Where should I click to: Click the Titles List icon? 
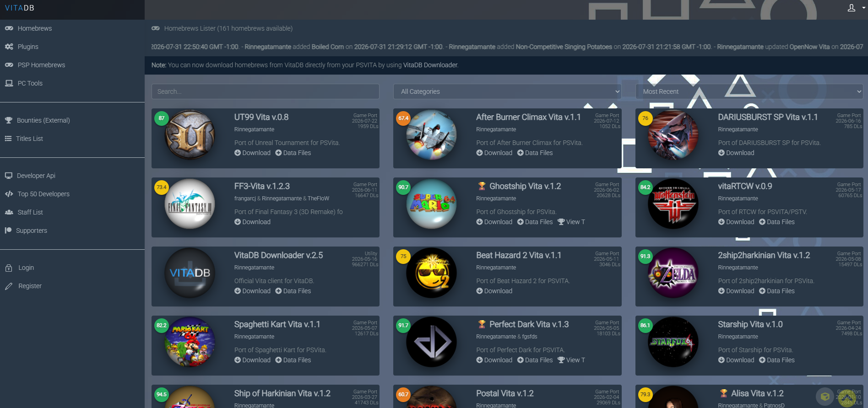click(8, 139)
